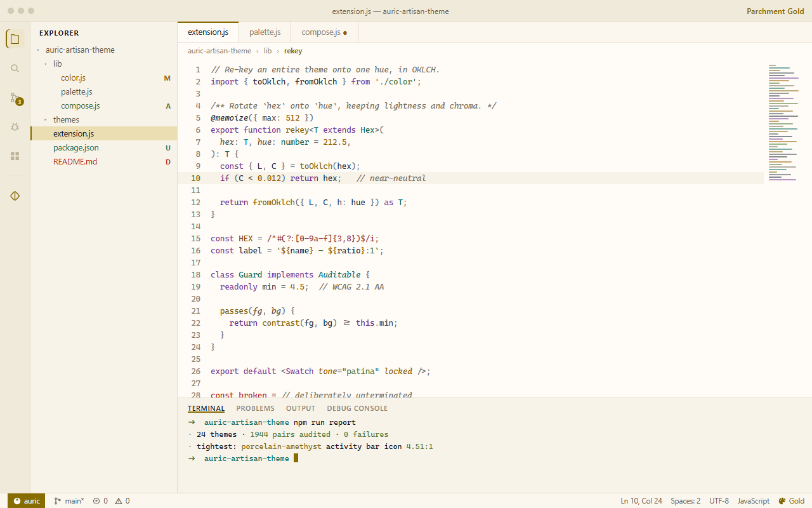Click the Parchment Gold label in the title bar
Screen dimensions: 812x508
click(776, 11)
